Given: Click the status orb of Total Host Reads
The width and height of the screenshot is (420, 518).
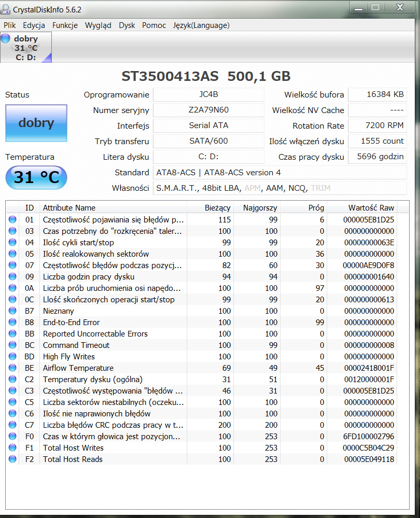Looking at the screenshot, I should click(x=12, y=459).
